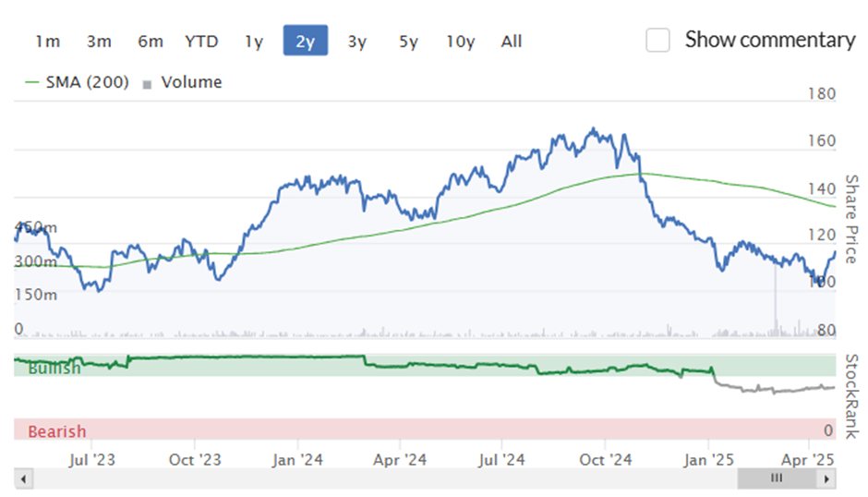
Task: Toggle Volume legend series
Action: click(183, 82)
